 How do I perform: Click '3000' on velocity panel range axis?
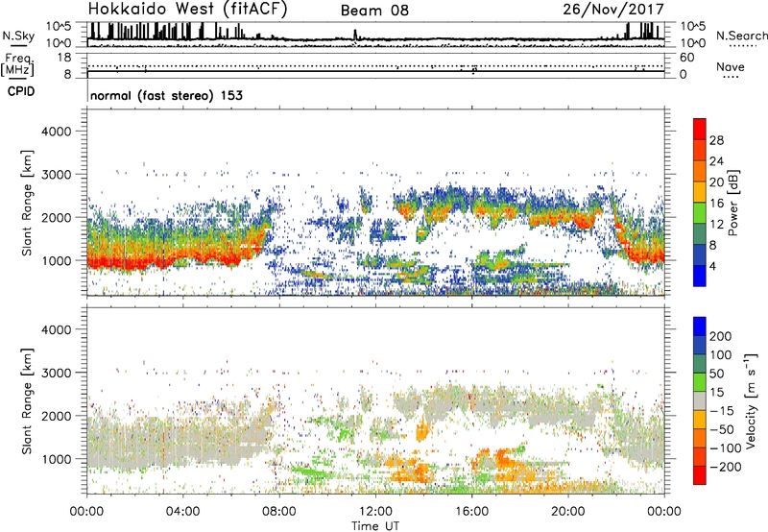[56, 373]
